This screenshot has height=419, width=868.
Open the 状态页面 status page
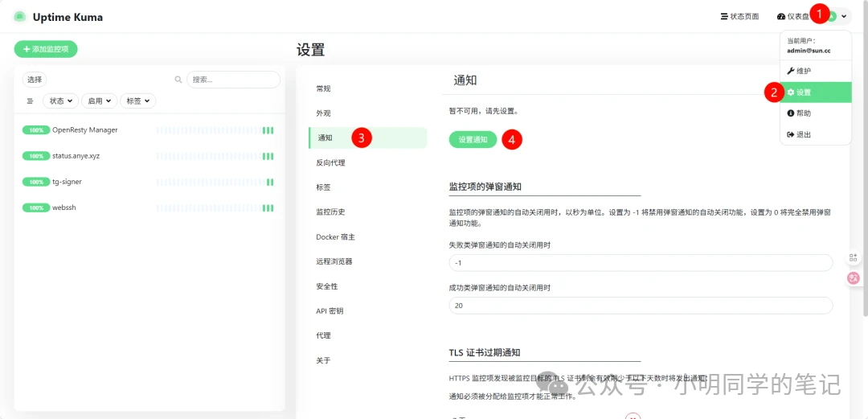(739, 17)
